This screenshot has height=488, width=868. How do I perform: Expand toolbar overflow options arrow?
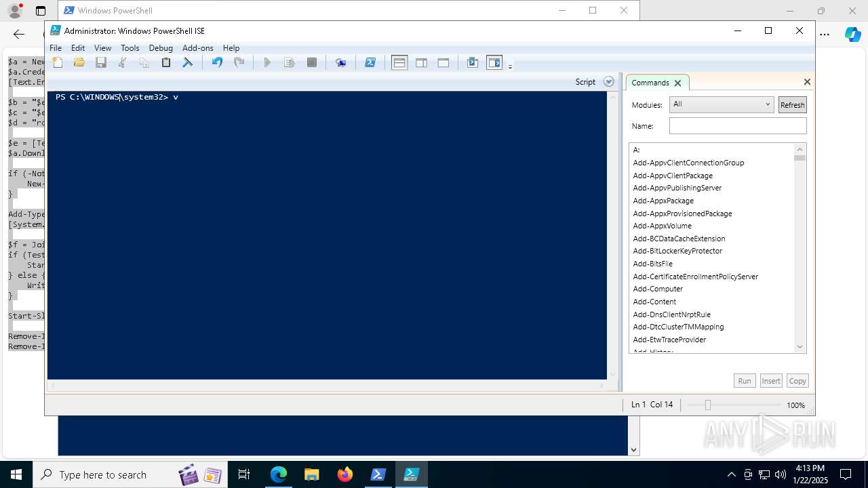click(x=511, y=66)
